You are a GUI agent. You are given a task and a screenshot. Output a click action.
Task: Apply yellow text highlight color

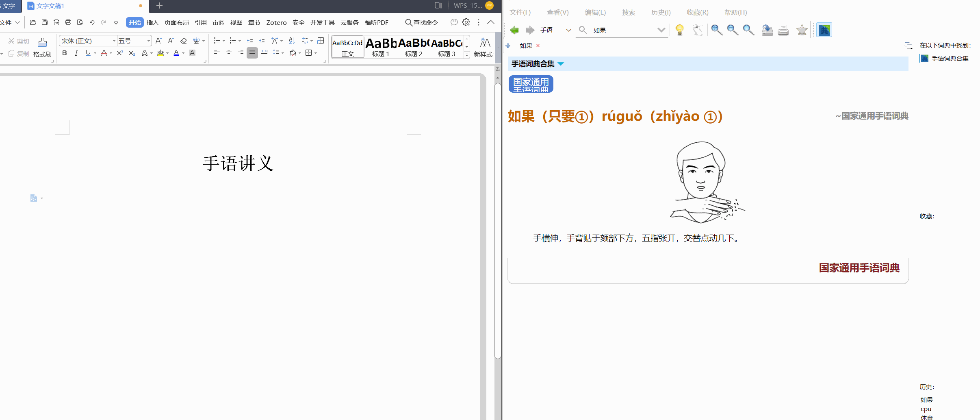coord(160,53)
